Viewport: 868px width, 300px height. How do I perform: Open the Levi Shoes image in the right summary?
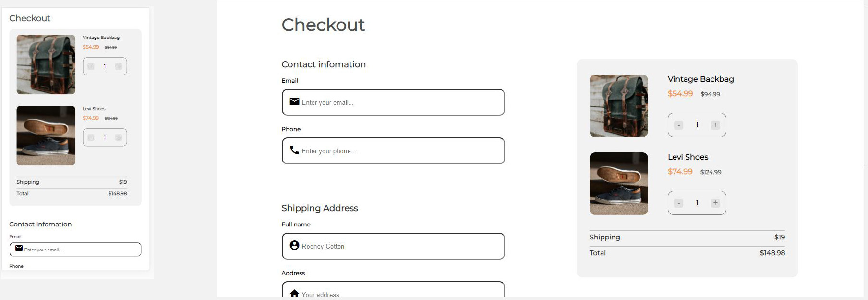pyautogui.click(x=618, y=183)
